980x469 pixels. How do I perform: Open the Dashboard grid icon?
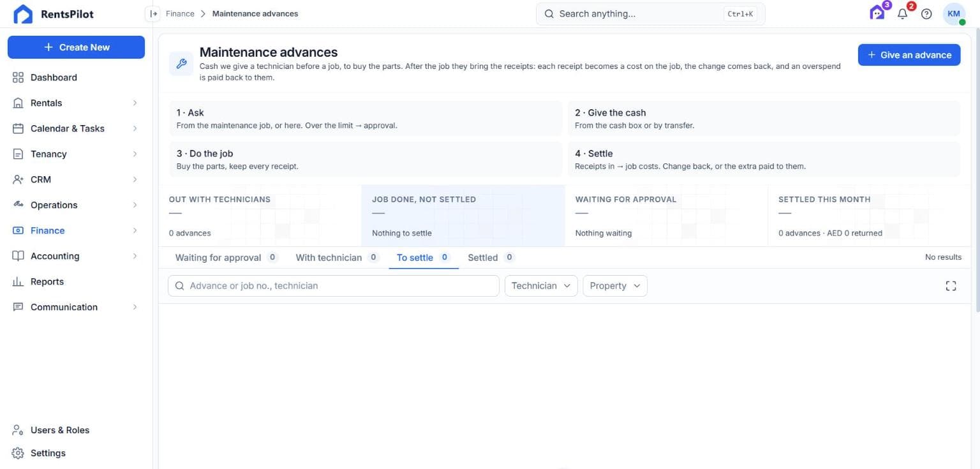pyautogui.click(x=18, y=77)
